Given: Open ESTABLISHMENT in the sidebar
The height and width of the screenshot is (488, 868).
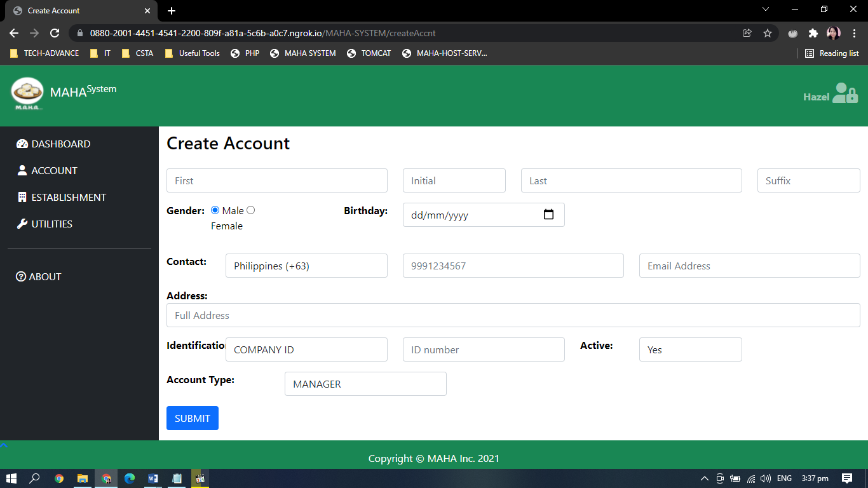Looking at the screenshot, I should (62, 197).
